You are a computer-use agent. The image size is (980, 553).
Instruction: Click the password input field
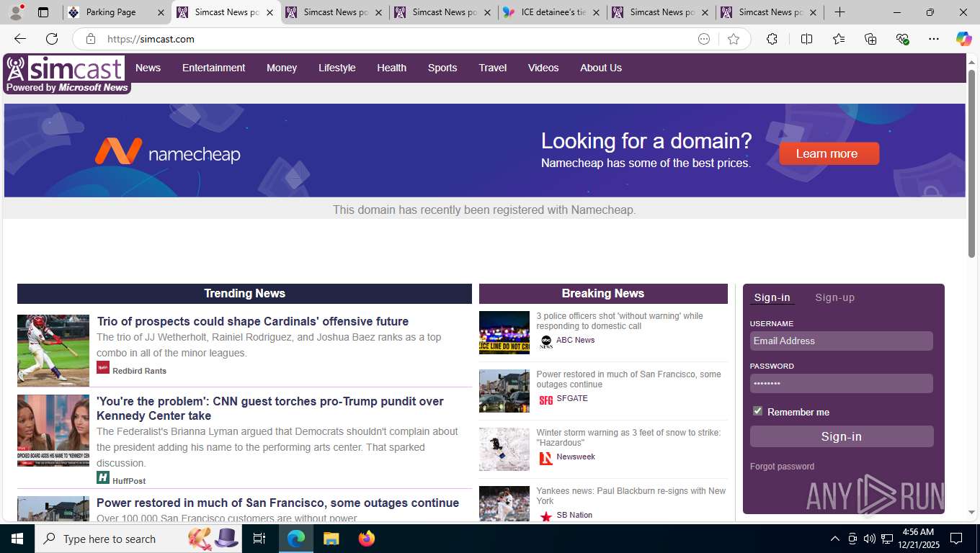coord(842,383)
